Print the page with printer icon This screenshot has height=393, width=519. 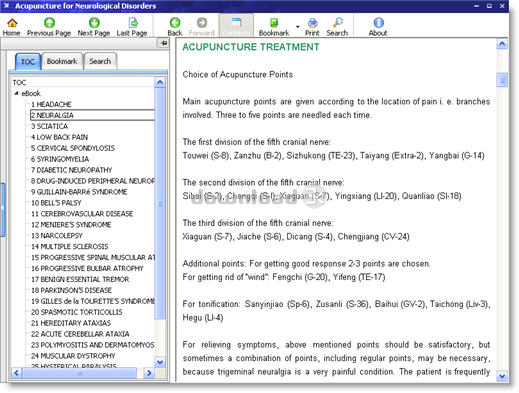(x=312, y=23)
